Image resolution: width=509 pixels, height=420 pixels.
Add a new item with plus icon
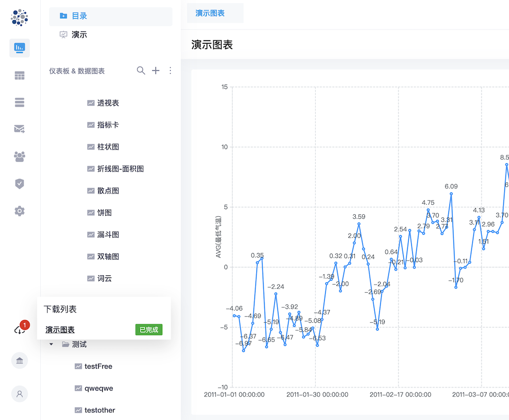click(x=156, y=71)
